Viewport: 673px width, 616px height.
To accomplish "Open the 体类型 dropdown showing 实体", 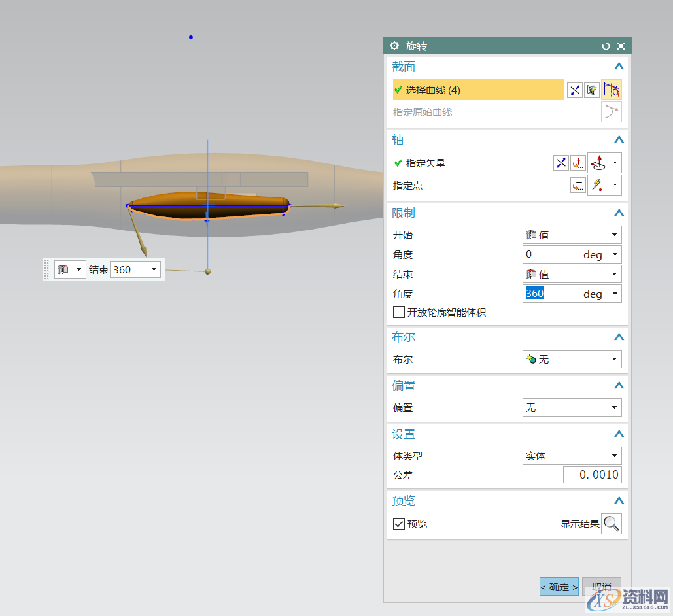I will [x=572, y=455].
